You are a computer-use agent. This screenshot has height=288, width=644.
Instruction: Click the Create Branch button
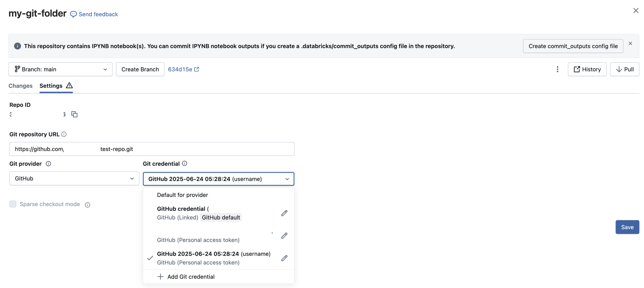point(140,69)
